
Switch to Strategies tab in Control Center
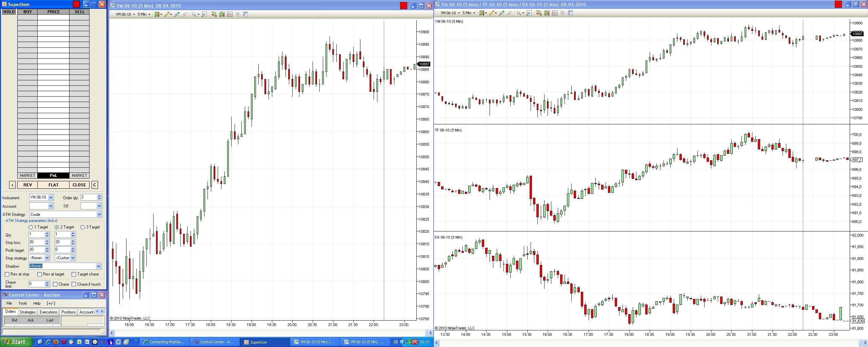tap(27, 312)
